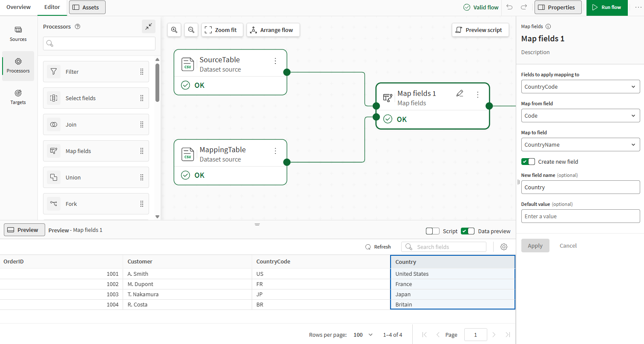Open Map fields 1 node options menu
The width and height of the screenshot is (644, 344).
[x=477, y=95]
